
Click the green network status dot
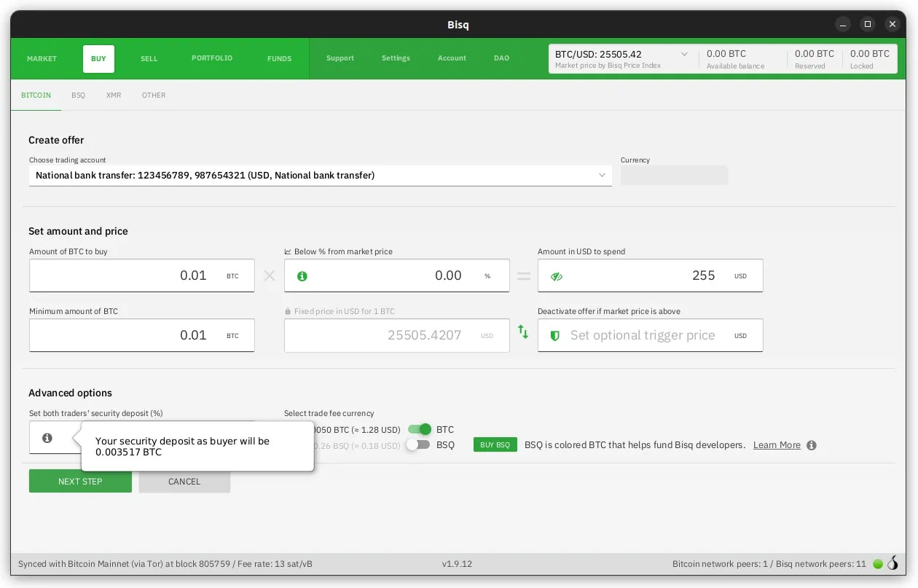[878, 564]
